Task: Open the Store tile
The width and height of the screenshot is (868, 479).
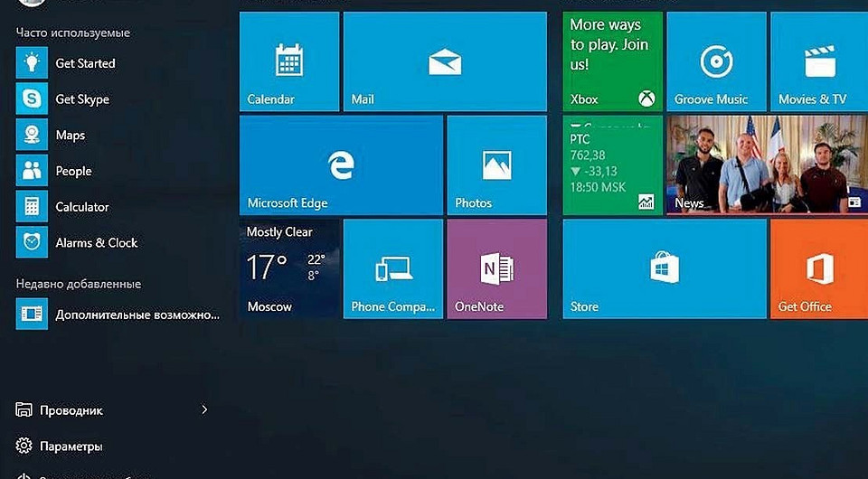Action: (x=665, y=268)
